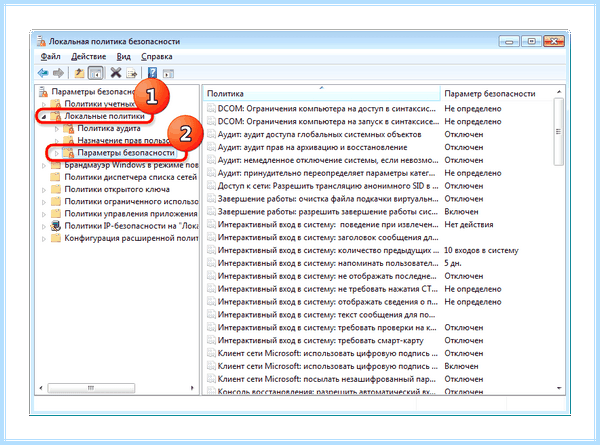This screenshot has width=600, height=445.
Task: Open Help via the question mark icon
Action: tap(152, 73)
